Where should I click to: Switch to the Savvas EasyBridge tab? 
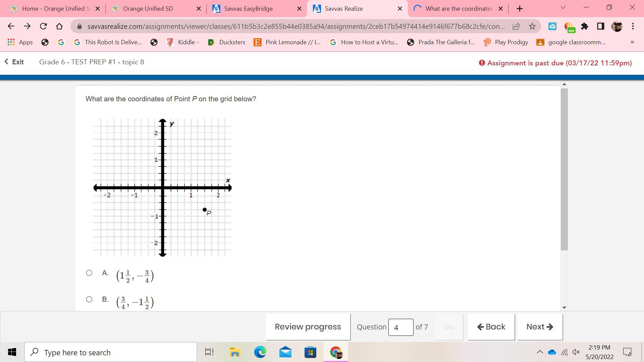point(248,9)
